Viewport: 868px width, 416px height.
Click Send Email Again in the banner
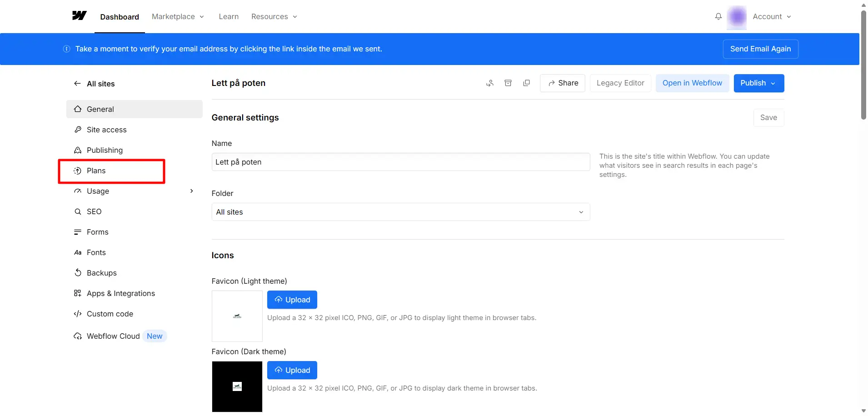click(x=760, y=49)
